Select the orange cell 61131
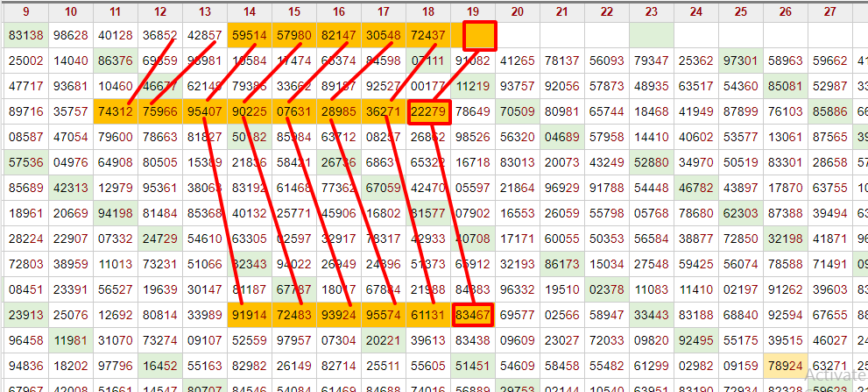 (x=428, y=315)
